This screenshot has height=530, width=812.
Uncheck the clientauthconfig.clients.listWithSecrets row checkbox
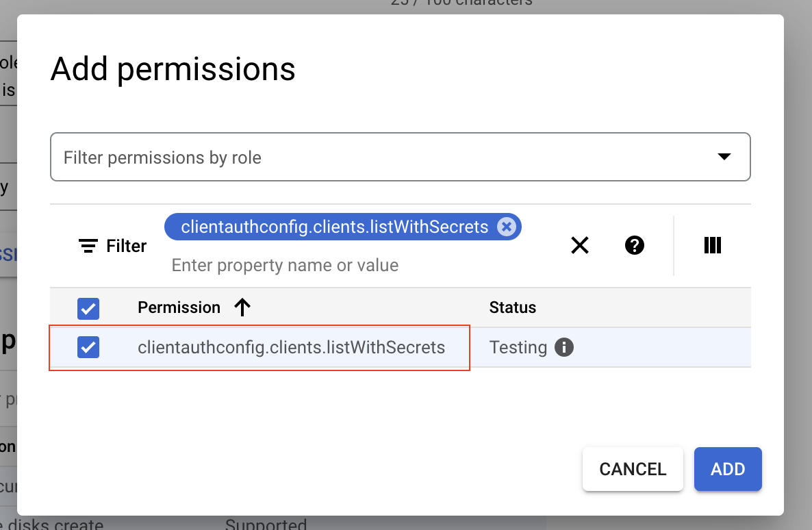[89, 347]
